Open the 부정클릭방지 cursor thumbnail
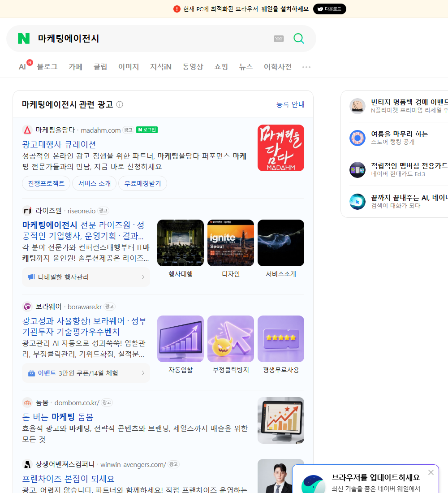The width and height of the screenshot is (448, 493). pyautogui.click(x=231, y=339)
